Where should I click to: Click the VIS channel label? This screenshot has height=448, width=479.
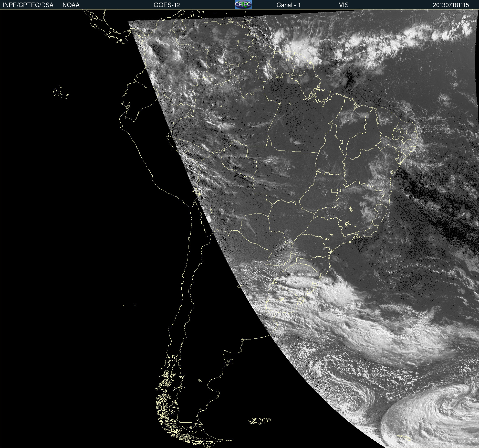coord(344,5)
